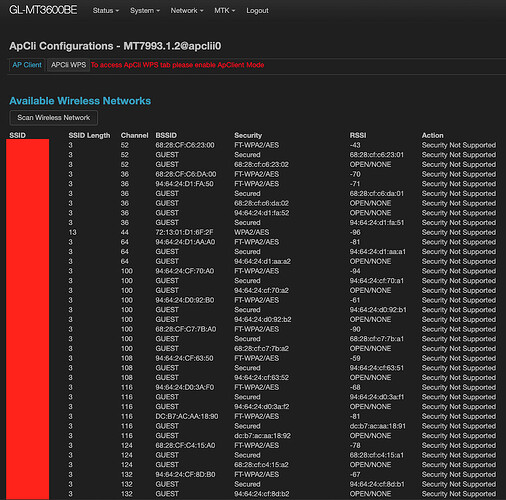The height and width of the screenshot is (500, 506).
Task: Click the Channel column header
Action: [x=134, y=135]
